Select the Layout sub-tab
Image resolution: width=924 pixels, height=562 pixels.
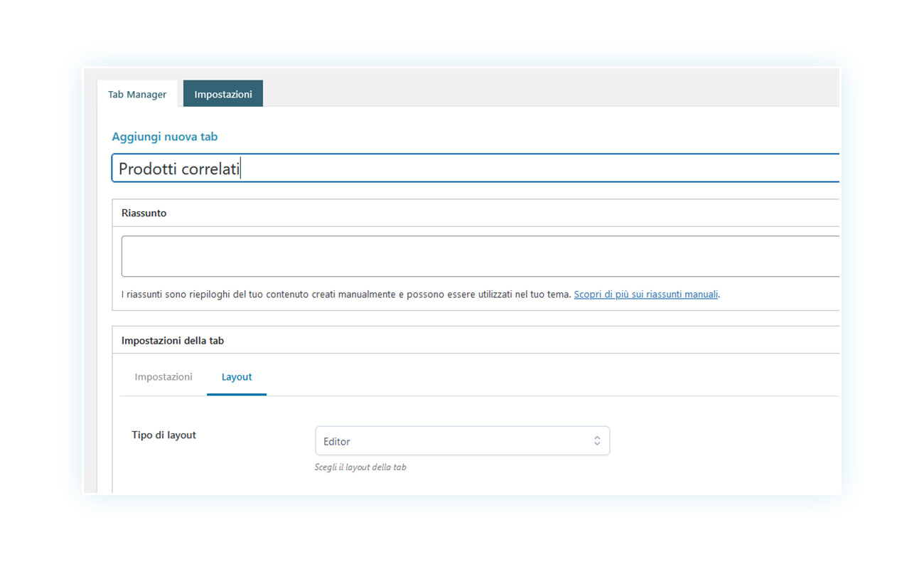tap(237, 377)
